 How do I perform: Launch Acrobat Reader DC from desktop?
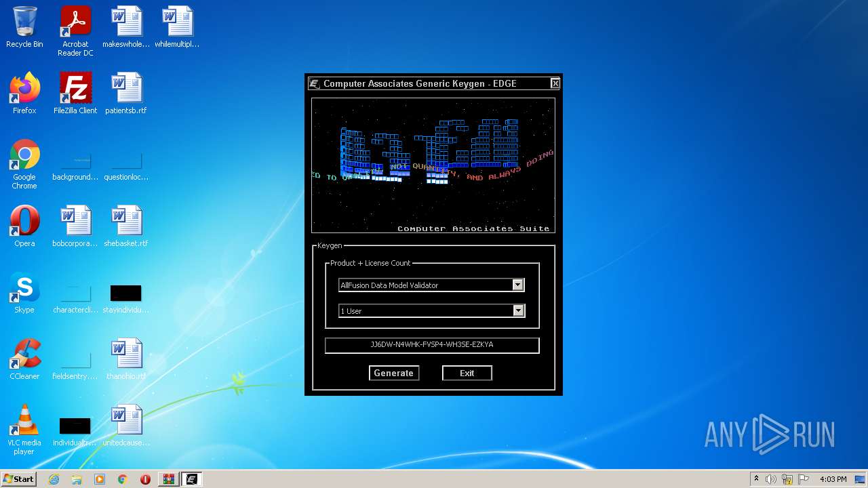pos(75,31)
